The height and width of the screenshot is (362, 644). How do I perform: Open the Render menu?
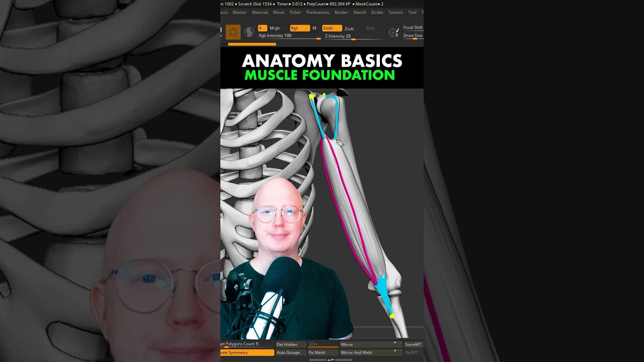click(x=341, y=13)
